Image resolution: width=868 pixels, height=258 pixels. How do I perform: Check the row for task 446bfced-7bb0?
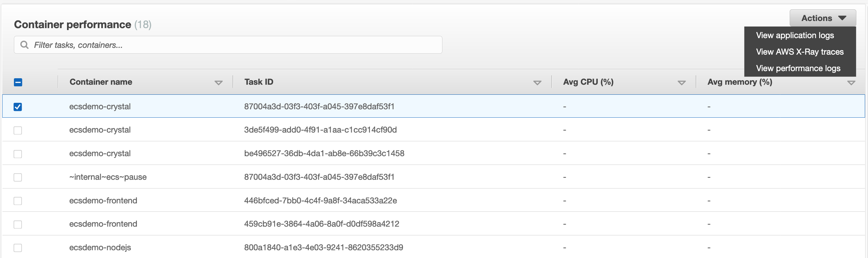click(x=18, y=201)
